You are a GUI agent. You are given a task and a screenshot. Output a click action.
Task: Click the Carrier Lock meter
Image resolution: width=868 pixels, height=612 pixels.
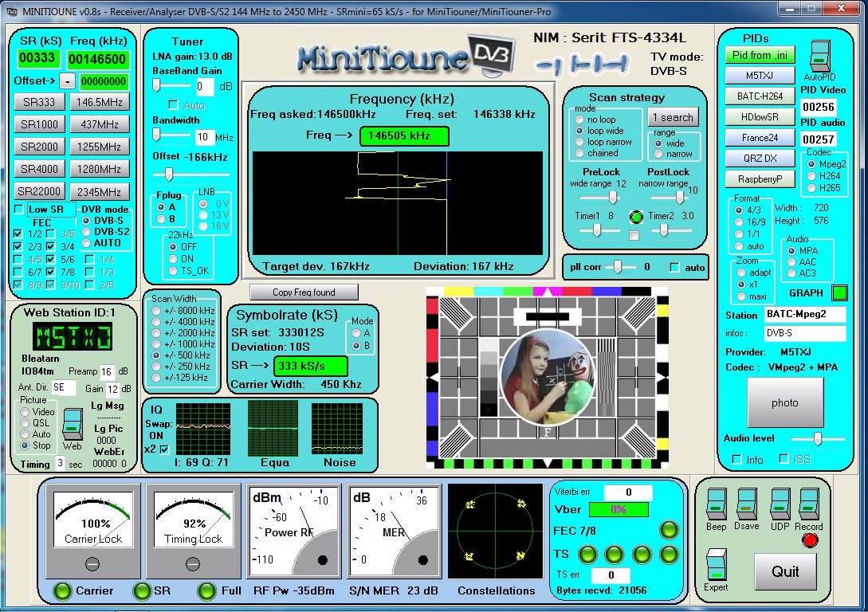pos(93,530)
